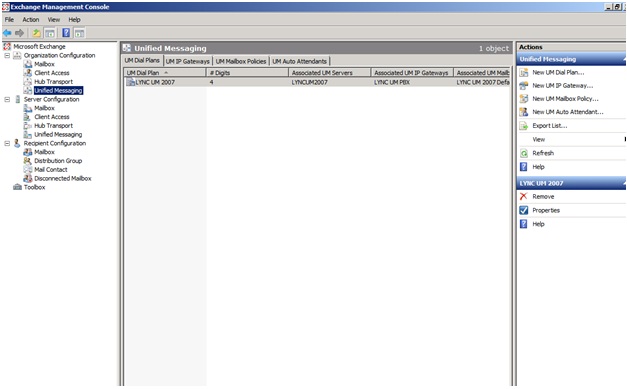The height and width of the screenshot is (389, 627).
Task: Click the New UM Mailbox Policy icon
Action: 523,99
